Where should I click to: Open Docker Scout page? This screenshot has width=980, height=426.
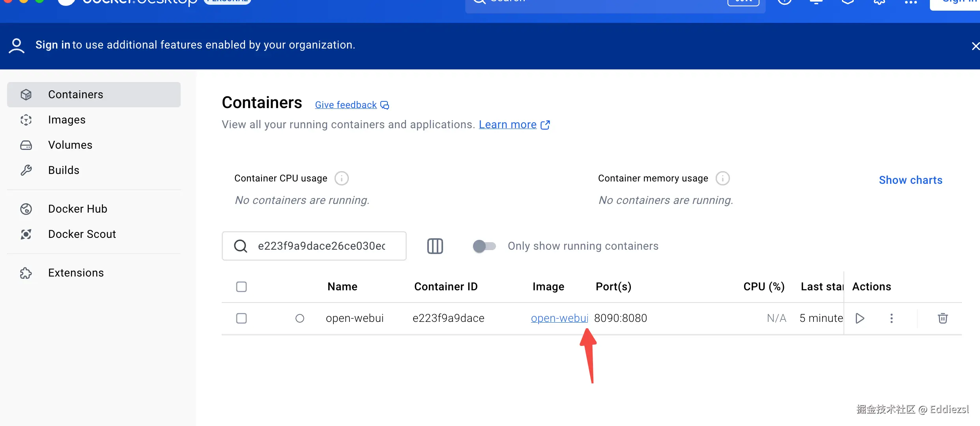point(82,234)
